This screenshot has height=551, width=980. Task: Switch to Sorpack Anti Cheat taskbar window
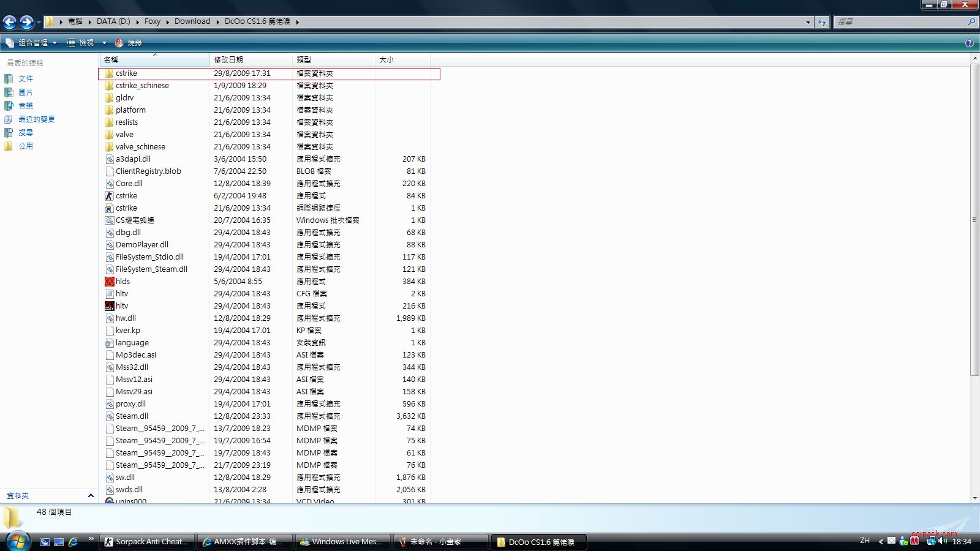pos(146,542)
